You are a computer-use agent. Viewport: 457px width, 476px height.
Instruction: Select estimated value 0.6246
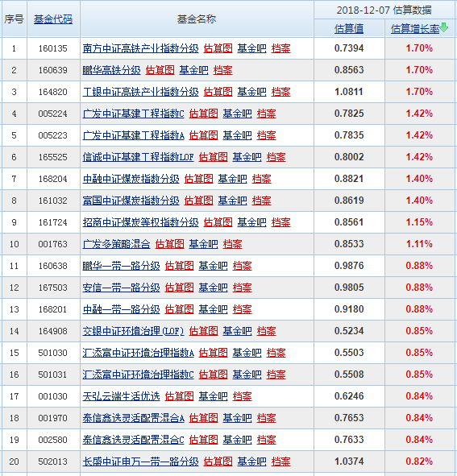pos(349,396)
